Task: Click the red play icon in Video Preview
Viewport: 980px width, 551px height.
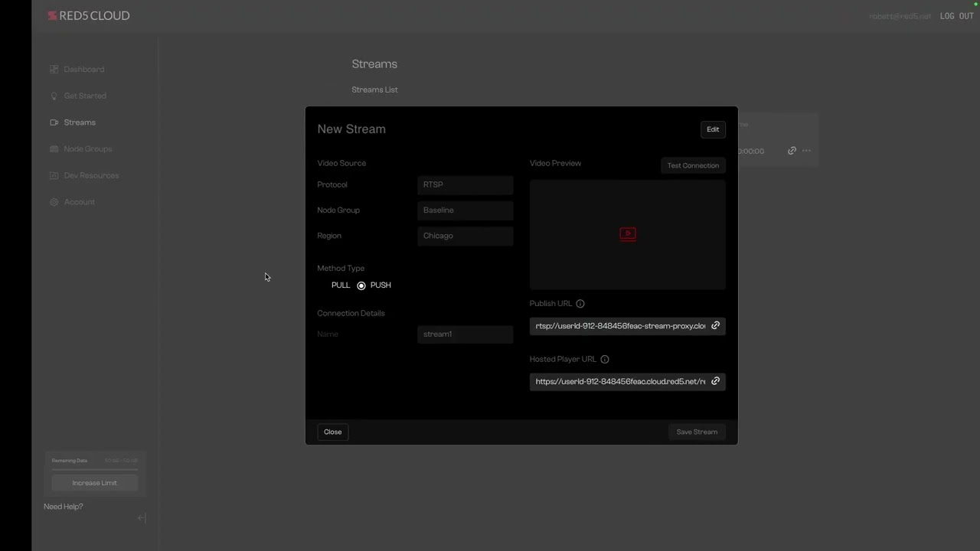Action: click(627, 234)
